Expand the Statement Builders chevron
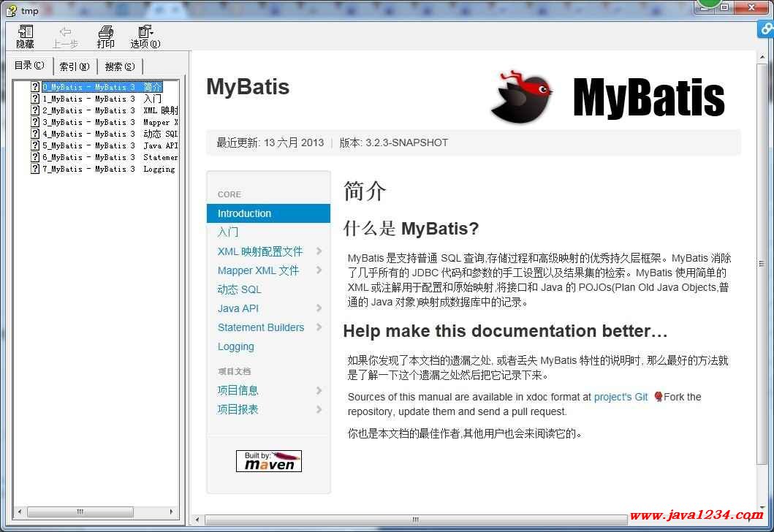This screenshot has width=774, height=532. [319, 327]
